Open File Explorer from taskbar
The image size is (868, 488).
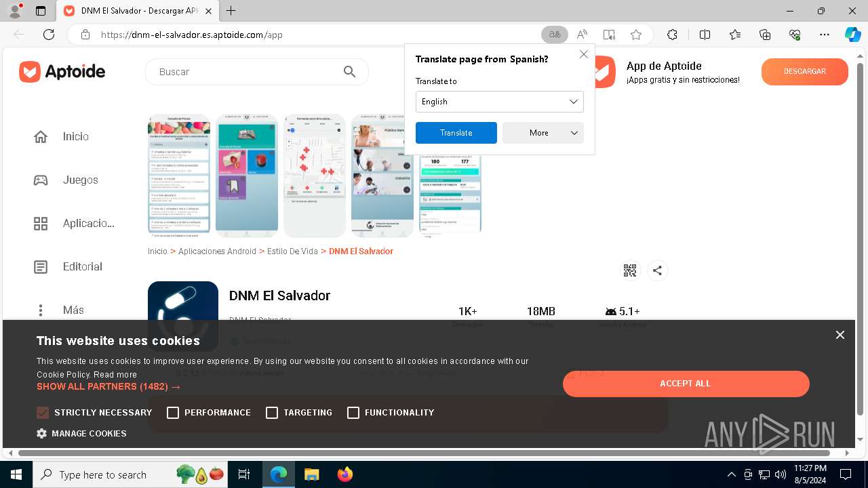[312, 474]
